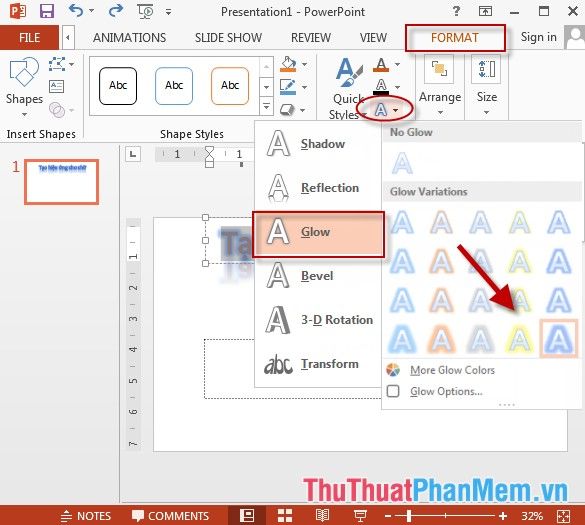The width and height of the screenshot is (585, 525).
Task: Click the Save icon in quick access toolbar
Action: coord(47,11)
